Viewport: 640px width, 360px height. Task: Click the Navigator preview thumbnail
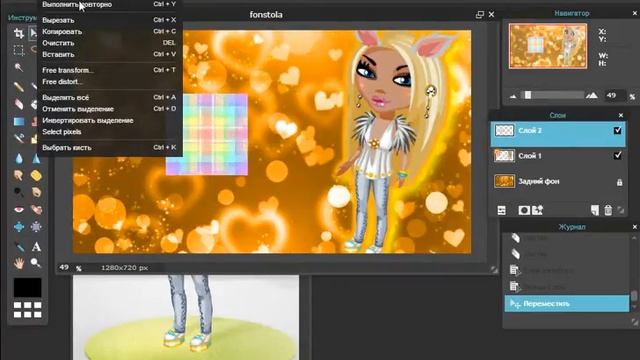point(548,46)
